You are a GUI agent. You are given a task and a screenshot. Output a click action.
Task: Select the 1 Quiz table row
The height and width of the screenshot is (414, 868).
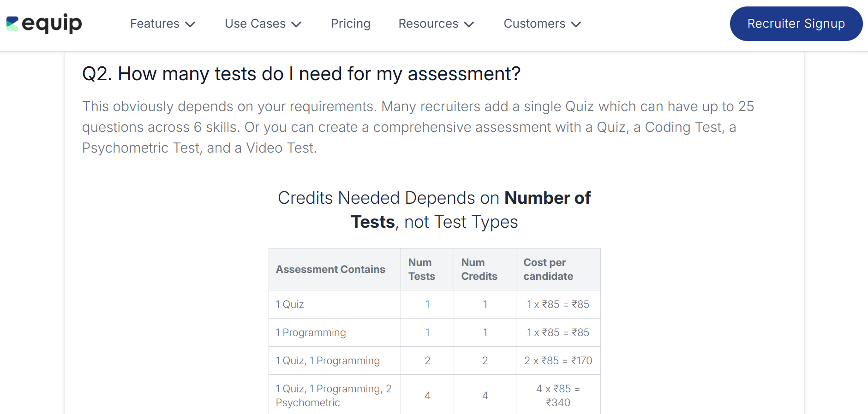(435, 304)
